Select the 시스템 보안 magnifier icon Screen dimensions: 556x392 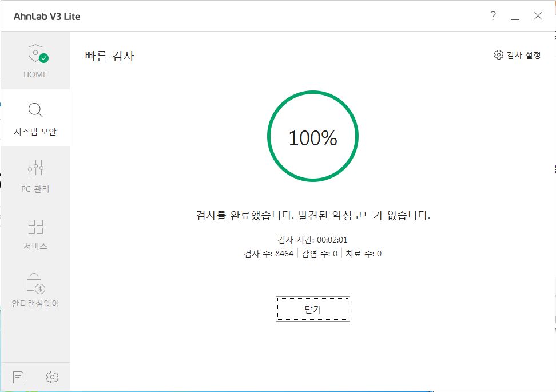point(35,110)
